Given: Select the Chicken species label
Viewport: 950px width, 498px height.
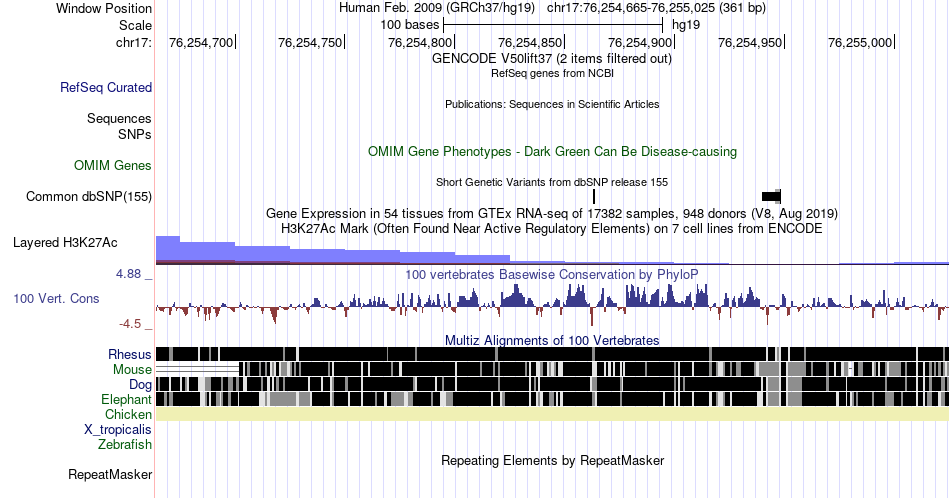Looking at the screenshot, I should coord(128,414).
